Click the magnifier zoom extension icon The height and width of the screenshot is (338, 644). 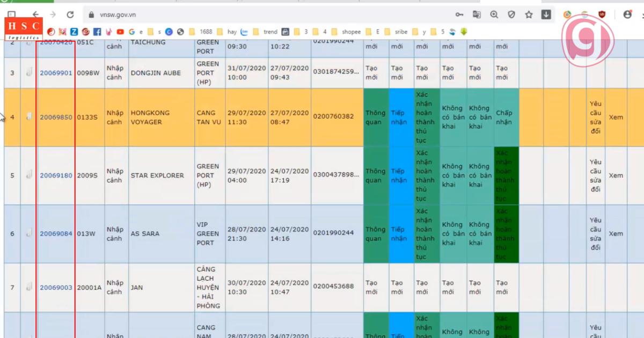[494, 14]
